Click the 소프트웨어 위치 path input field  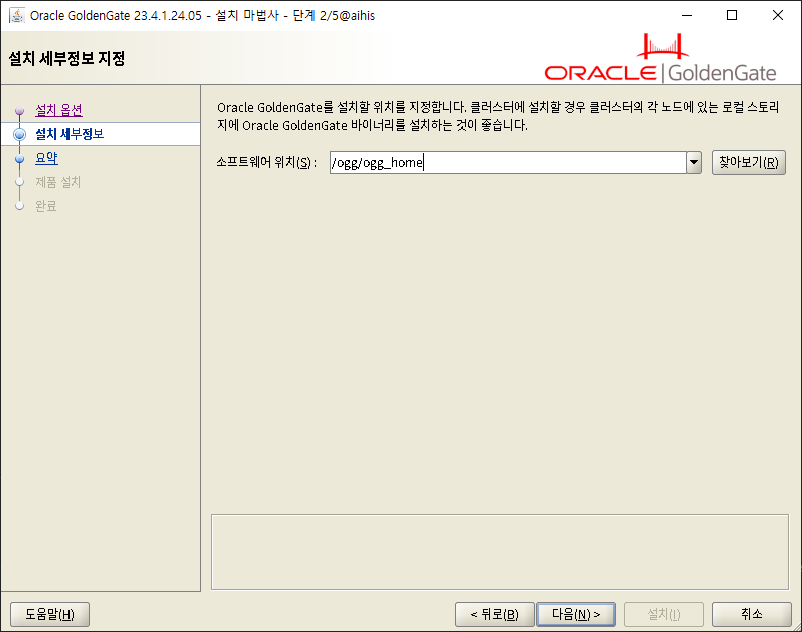[508, 163]
